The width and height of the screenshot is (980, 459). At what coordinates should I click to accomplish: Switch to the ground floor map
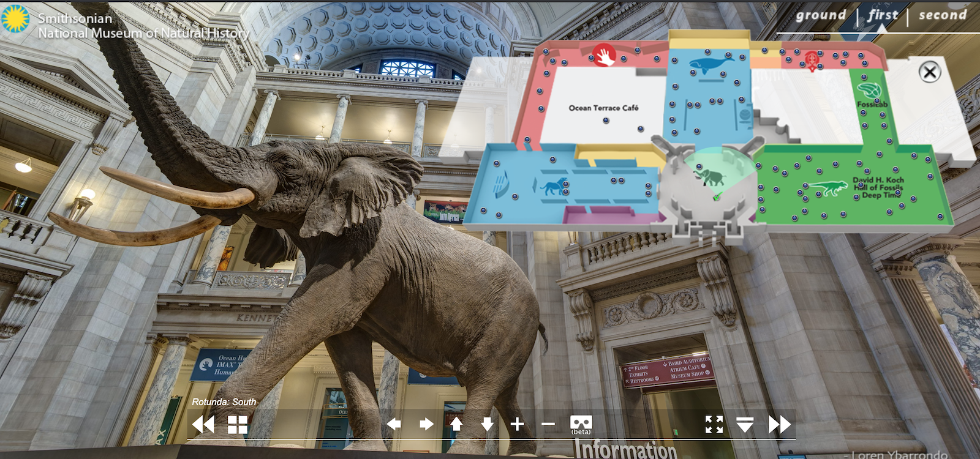coord(821,15)
